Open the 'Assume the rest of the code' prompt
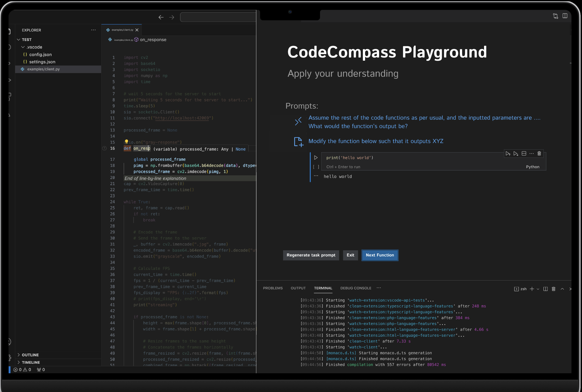Image resolution: width=582 pixels, height=392 pixels. point(424,122)
